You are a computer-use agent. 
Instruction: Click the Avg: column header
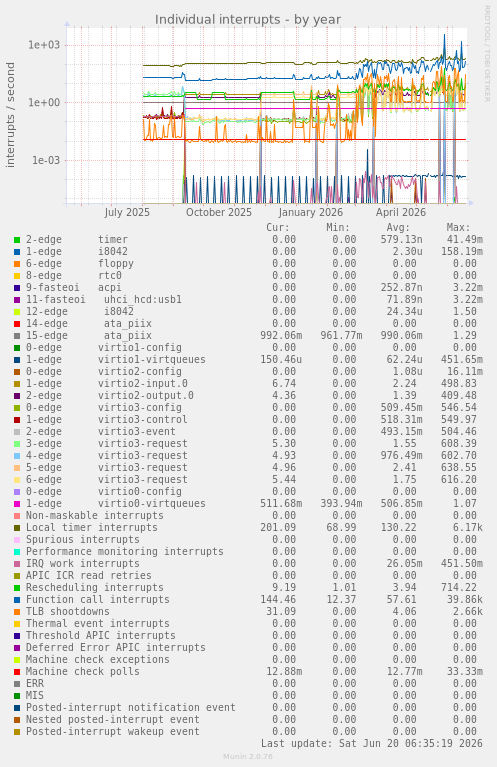click(x=398, y=227)
